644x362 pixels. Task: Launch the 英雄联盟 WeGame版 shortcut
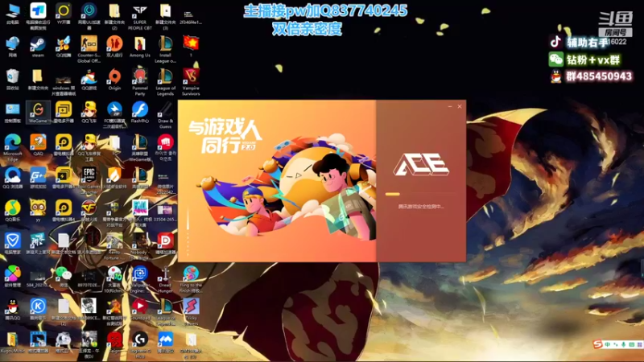click(139, 148)
